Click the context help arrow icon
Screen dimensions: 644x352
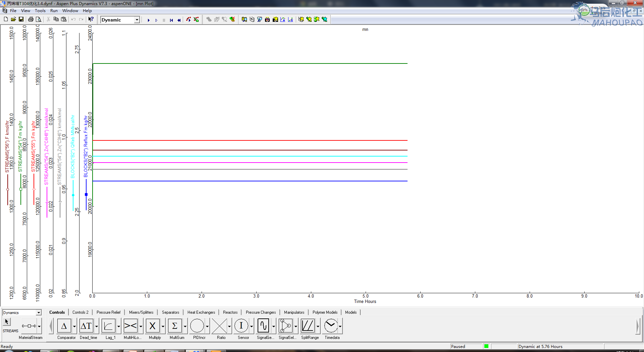coord(91,19)
